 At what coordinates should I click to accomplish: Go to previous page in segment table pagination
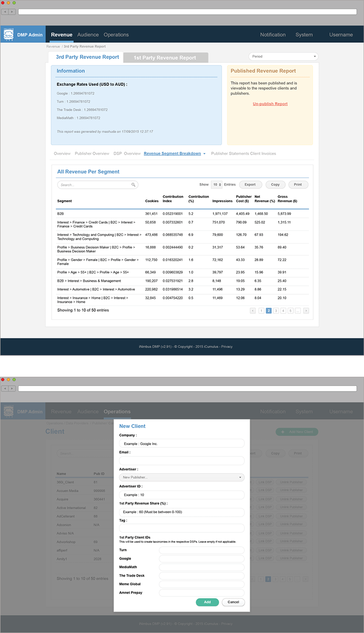[253, 311]
